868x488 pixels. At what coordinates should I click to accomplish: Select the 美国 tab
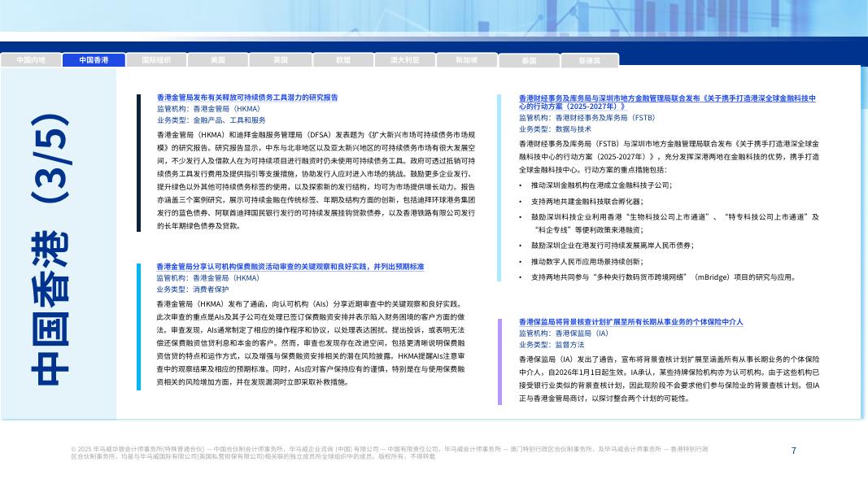tap(218, 59)
